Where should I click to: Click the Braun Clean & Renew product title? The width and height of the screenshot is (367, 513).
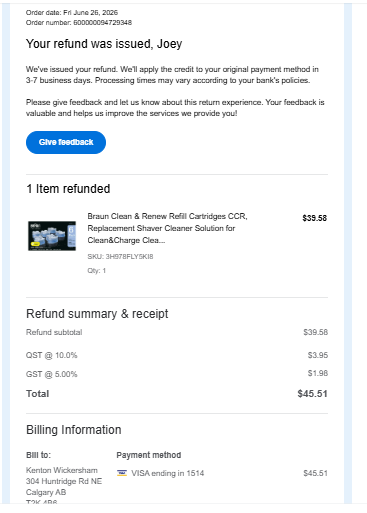pos(167,228)
